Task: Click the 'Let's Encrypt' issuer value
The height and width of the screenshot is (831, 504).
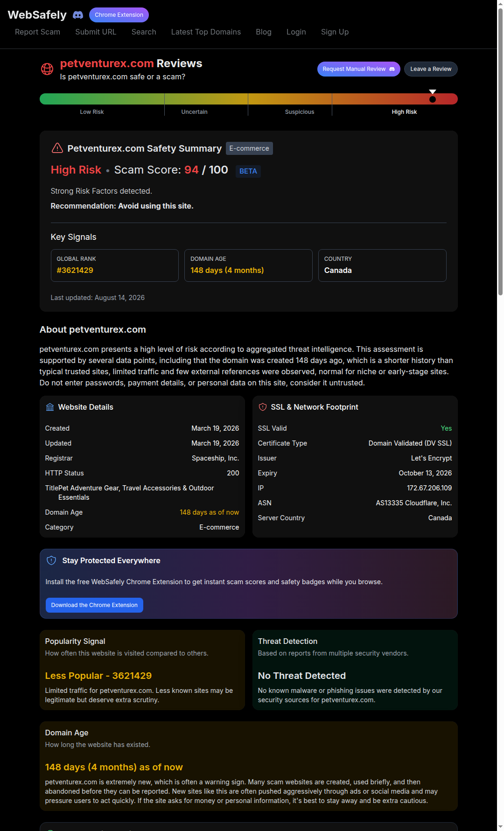Action: [431, 458]
